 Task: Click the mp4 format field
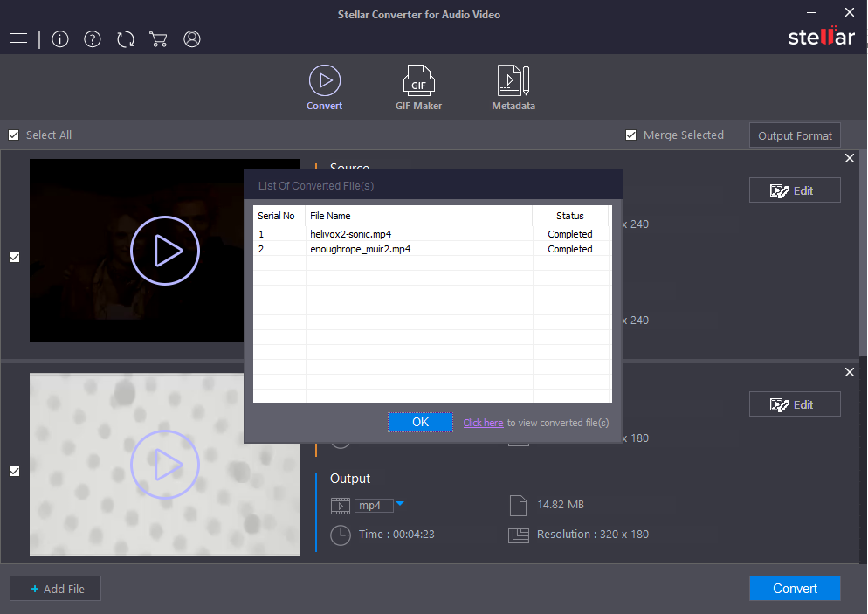coord(374,506)
